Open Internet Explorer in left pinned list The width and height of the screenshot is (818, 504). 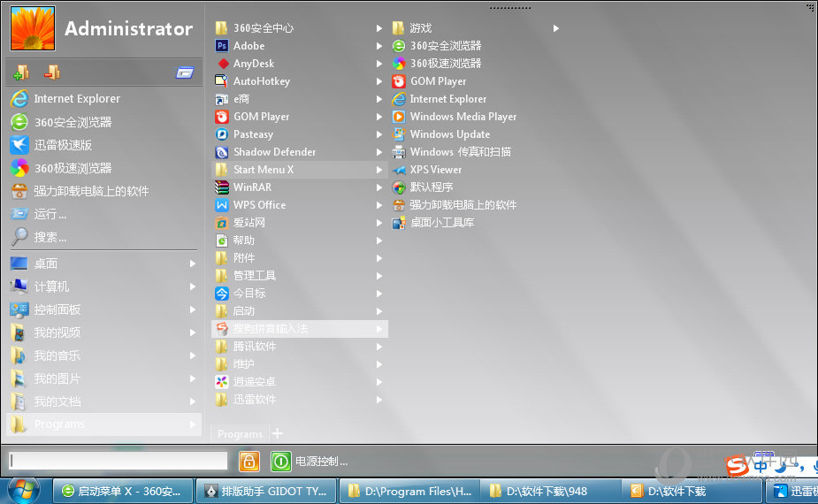[x=103, y=99]
